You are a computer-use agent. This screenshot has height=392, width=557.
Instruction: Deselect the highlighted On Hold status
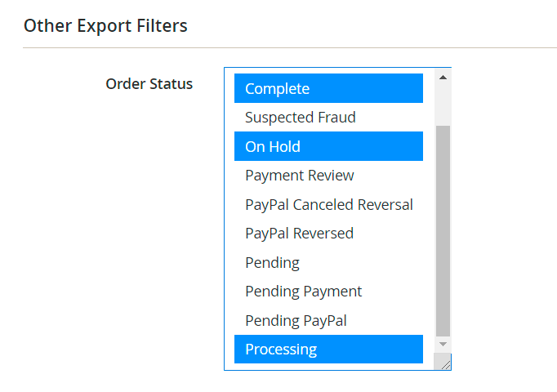328,146
